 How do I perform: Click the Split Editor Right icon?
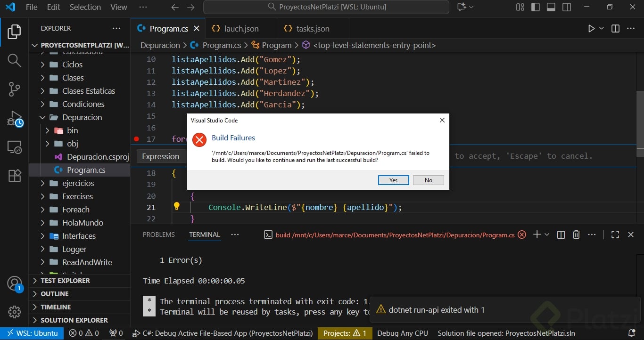pos(615,29)
